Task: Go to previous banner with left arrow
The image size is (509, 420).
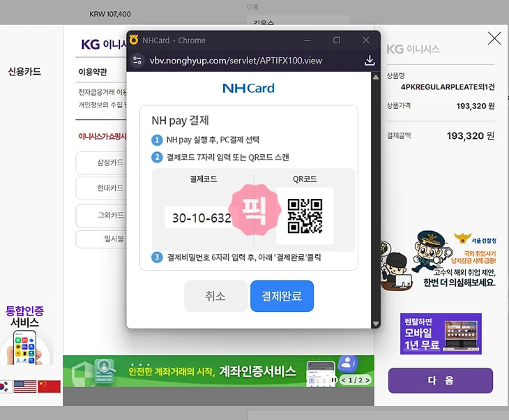Action: (x=344, y=380)
